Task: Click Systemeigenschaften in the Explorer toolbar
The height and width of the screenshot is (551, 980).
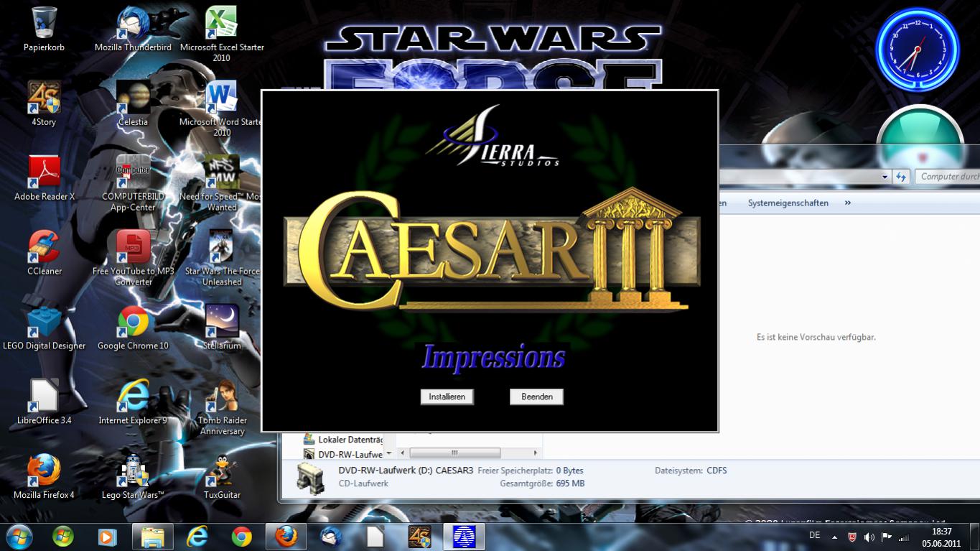Action: [788, 203]
